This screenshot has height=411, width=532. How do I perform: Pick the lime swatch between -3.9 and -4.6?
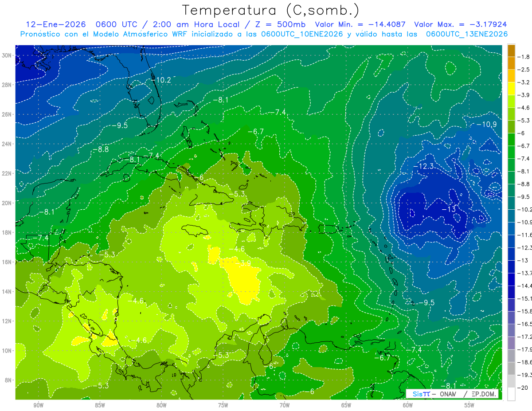point(511,102)
